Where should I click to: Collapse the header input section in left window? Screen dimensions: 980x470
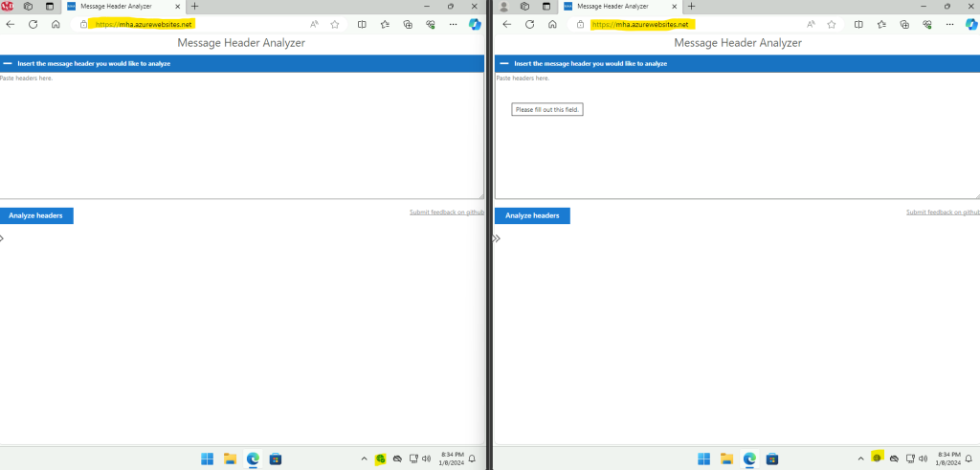point(8,63)
